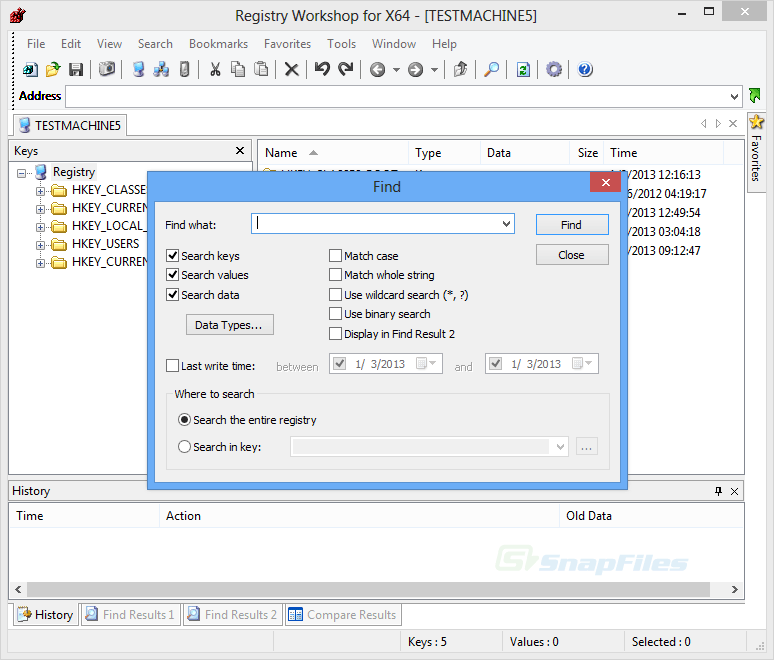This screenshot has width=774, height=660.
Task: Click the Data Types... button
Action: coord(230,325)
